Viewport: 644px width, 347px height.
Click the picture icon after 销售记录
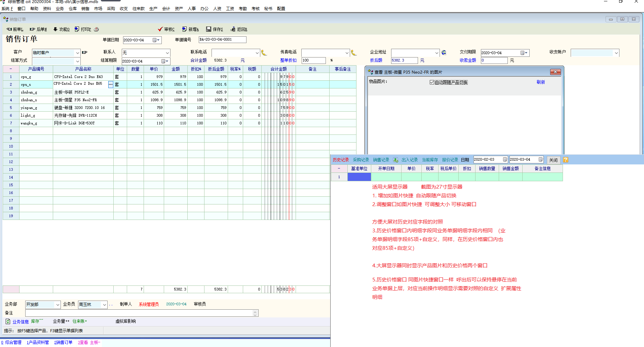click(x=395, y=160)
